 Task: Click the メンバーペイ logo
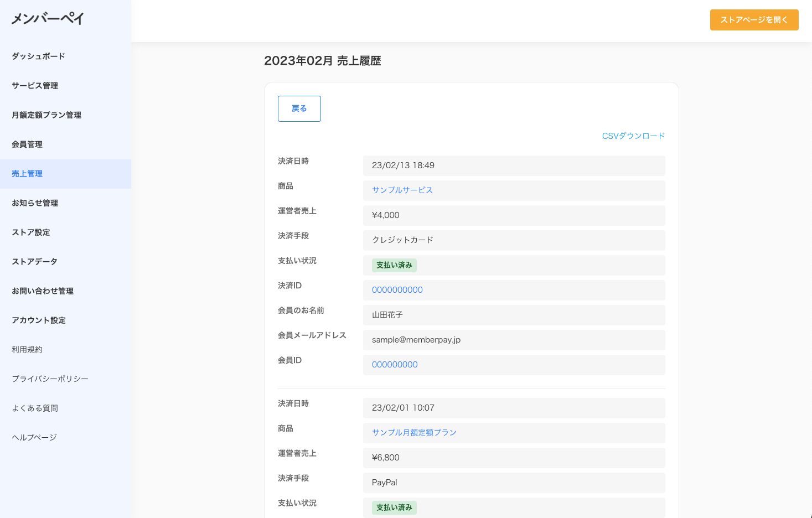point(48,18)
